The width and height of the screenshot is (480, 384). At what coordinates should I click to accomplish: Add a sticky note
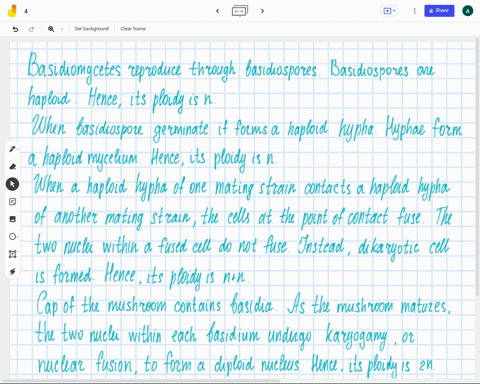(x=12, y=202)
